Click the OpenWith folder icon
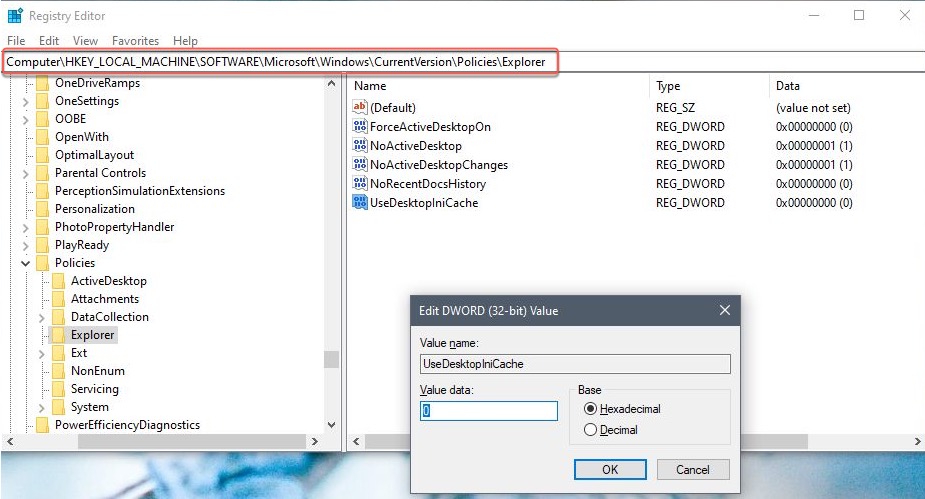Image resolution: width=925 pixels, height=499 pixels. [x=42, y=137]
